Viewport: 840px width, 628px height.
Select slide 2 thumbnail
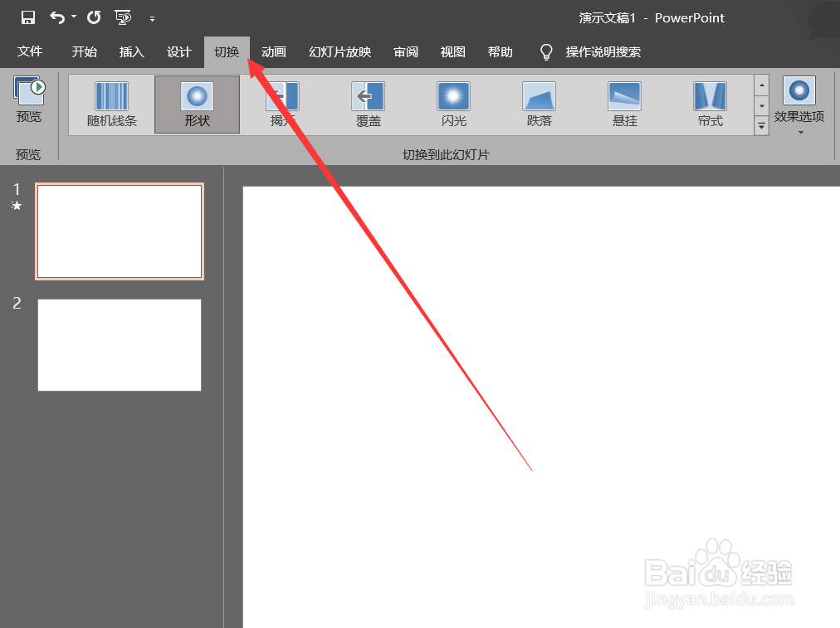pos(120,345)
